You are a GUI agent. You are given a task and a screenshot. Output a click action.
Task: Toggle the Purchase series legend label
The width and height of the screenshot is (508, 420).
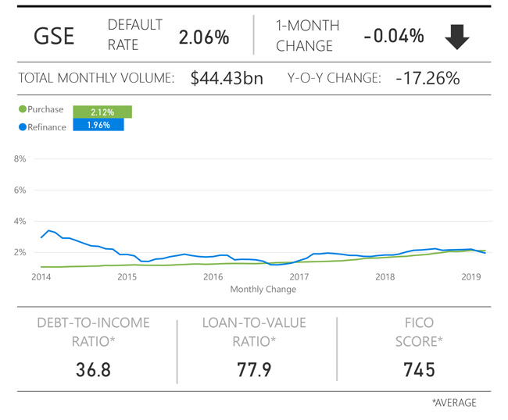coord(45,110)
